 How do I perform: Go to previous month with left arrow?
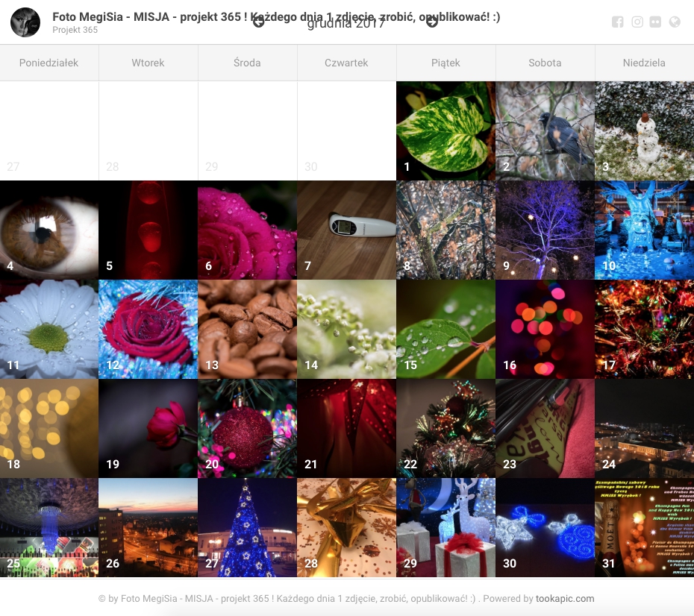259,22
